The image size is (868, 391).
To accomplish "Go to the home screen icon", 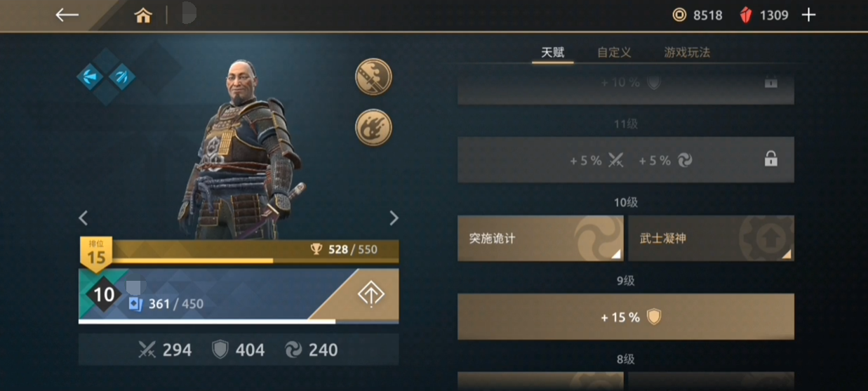I will [x=143, y=15].
